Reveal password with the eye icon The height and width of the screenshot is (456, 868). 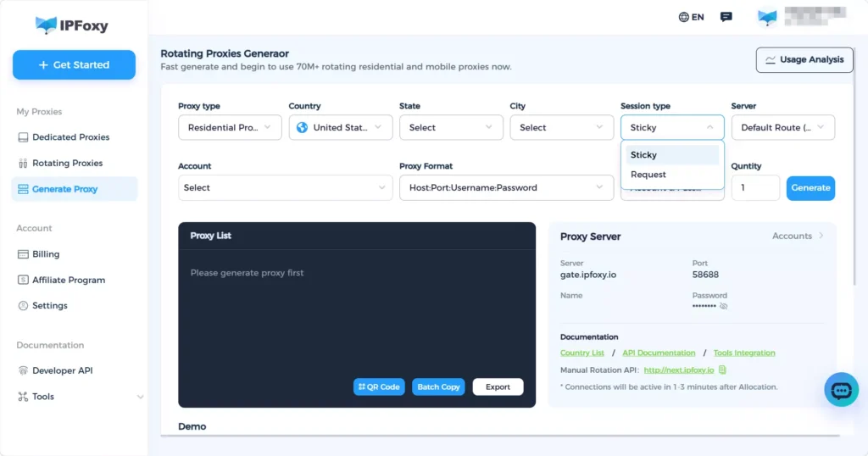click(723, 306)
